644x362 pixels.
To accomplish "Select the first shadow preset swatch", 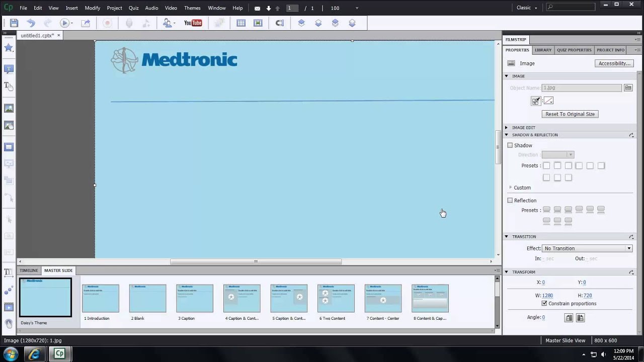I will [546, 165].
